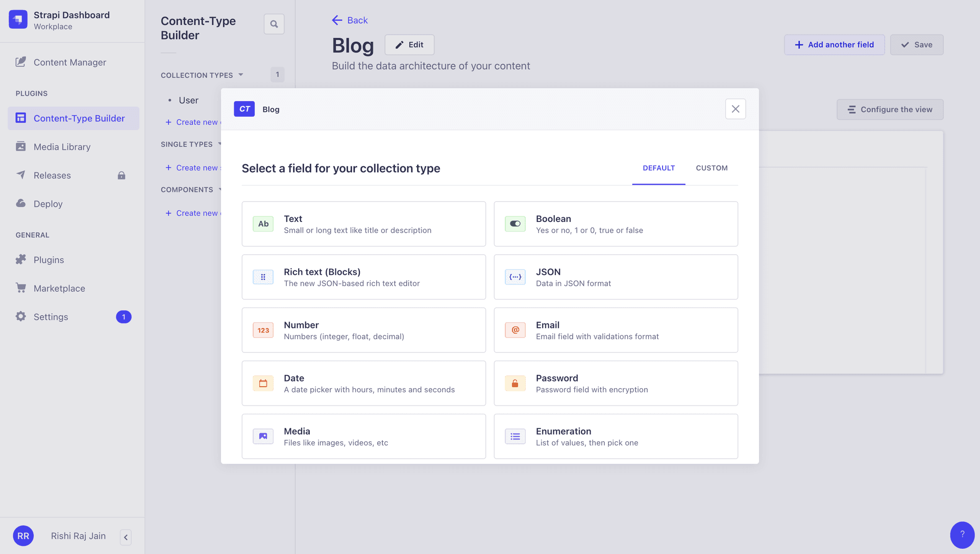The height and width of the screenshot is (554, 980).
Task: Expand the Single Types dropdown arrow
Action: pyautogui.click(x=220, y=144)
